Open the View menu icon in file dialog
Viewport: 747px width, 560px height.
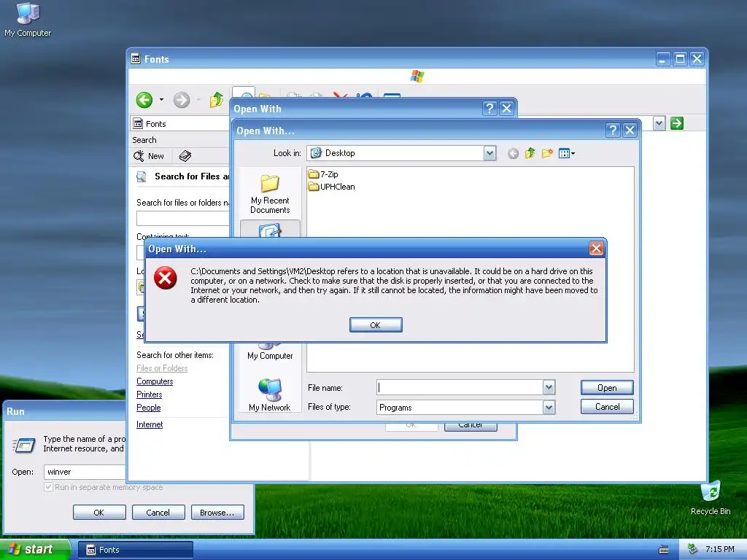point(566,153)
